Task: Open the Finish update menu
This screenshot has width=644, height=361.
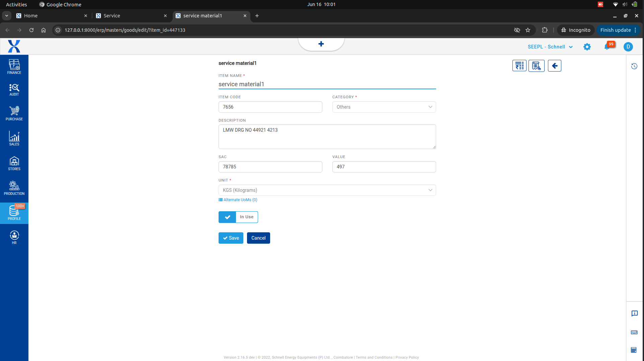Action: (618, 30)
